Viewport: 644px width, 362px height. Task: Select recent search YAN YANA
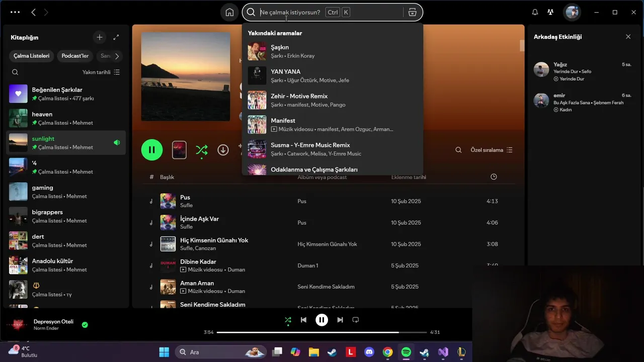[x=333, y=76]
